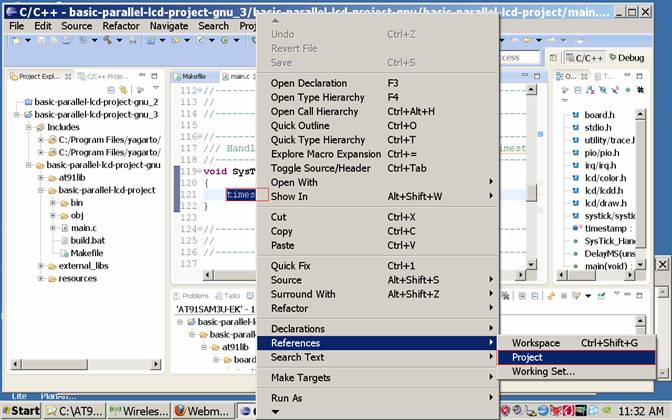Image resolution: width=672 pixels, height=420 pixels.
Task: Open the Refactor menu in menu bar
Action: 121,26
